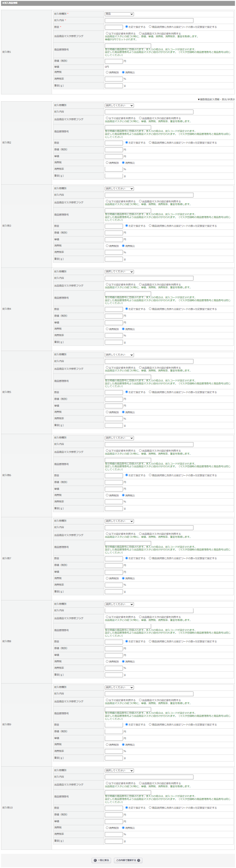Expand the 封入物種別 dropdown for 封入物5
Viewport: 236px width, 868px height.
click(x=119, y=355)
